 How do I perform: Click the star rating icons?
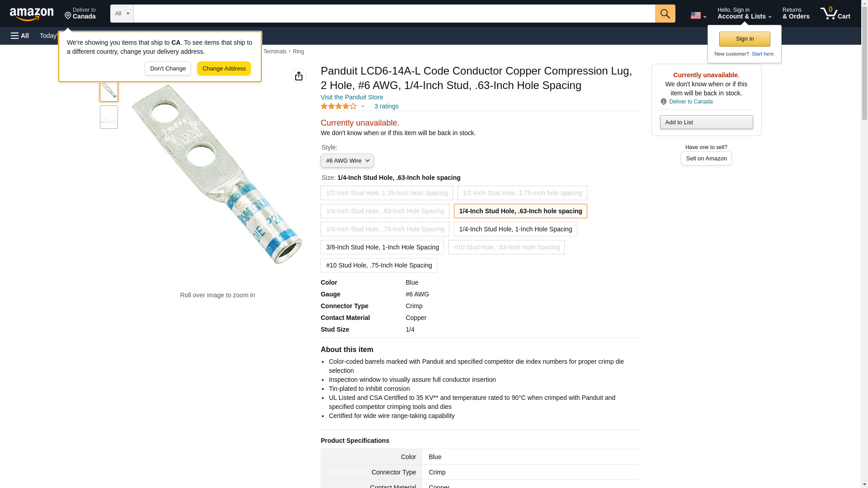339,106
